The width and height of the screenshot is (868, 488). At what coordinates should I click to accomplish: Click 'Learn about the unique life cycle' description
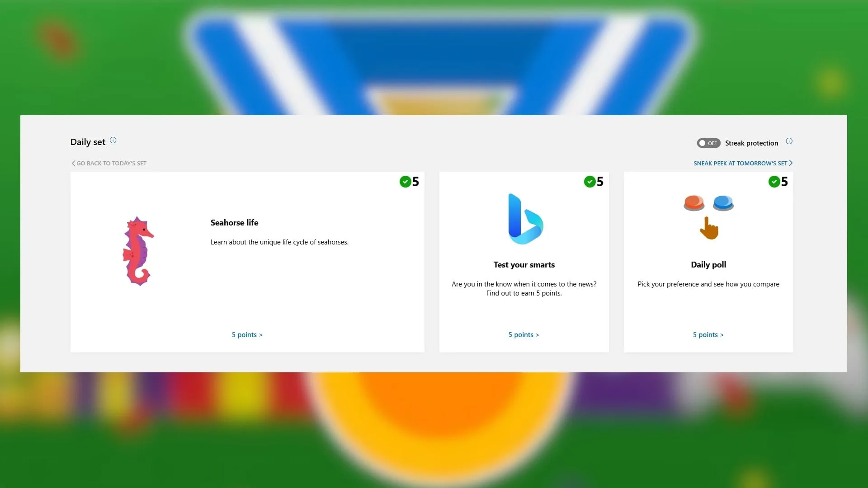pos(279,242)
